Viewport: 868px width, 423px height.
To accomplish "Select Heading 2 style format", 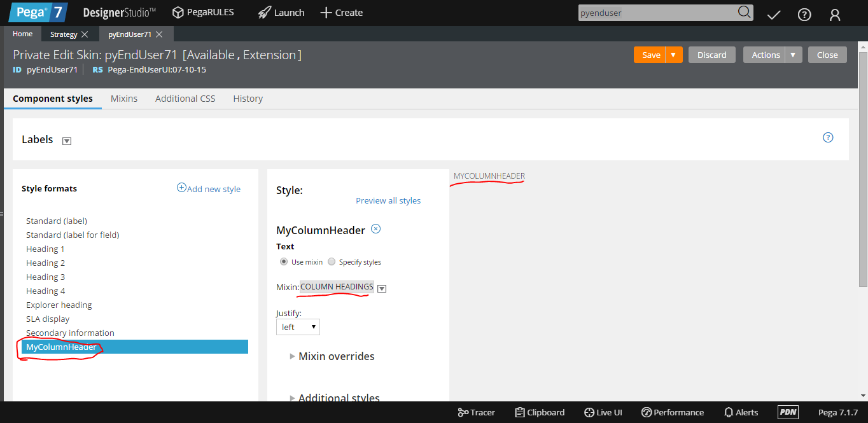I will pyautogui.click(x=45, y=263).
